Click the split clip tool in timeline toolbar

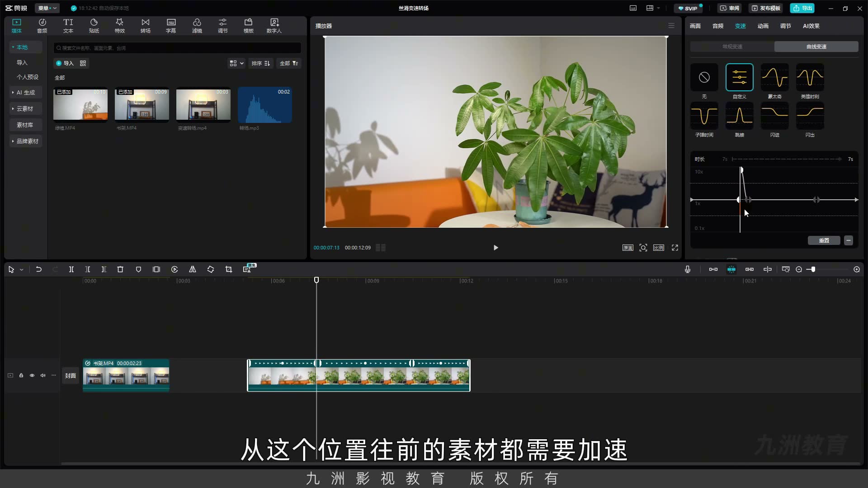(71, 269)
